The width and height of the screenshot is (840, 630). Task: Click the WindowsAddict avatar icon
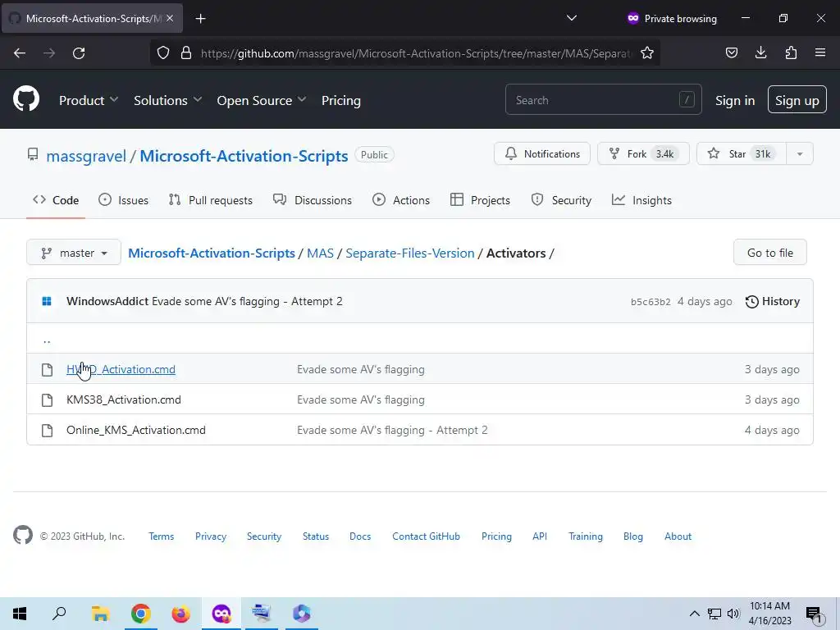point(47,301)
